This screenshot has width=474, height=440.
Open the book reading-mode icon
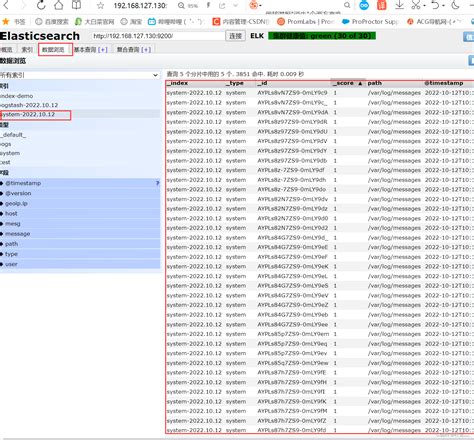(x=76, y=5)
